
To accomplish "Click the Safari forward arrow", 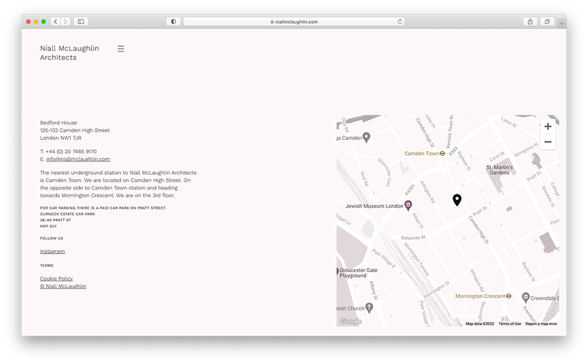I will tap(65, 22).
